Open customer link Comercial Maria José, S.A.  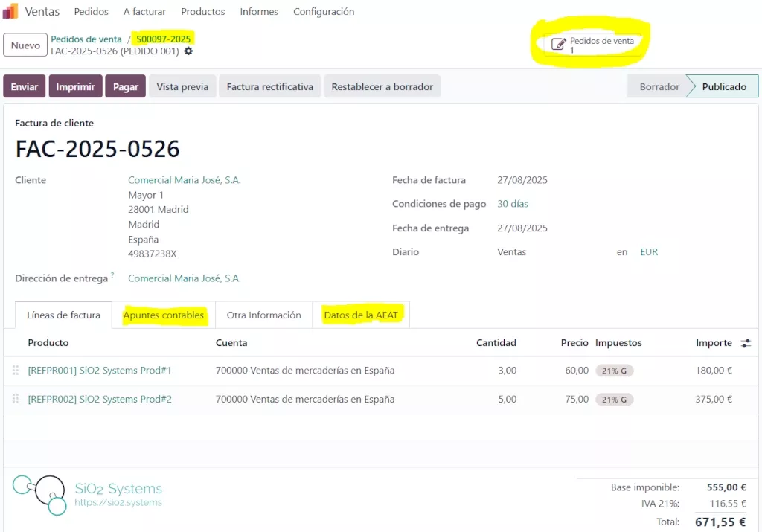pyautogui.click(x=185, y=180)
